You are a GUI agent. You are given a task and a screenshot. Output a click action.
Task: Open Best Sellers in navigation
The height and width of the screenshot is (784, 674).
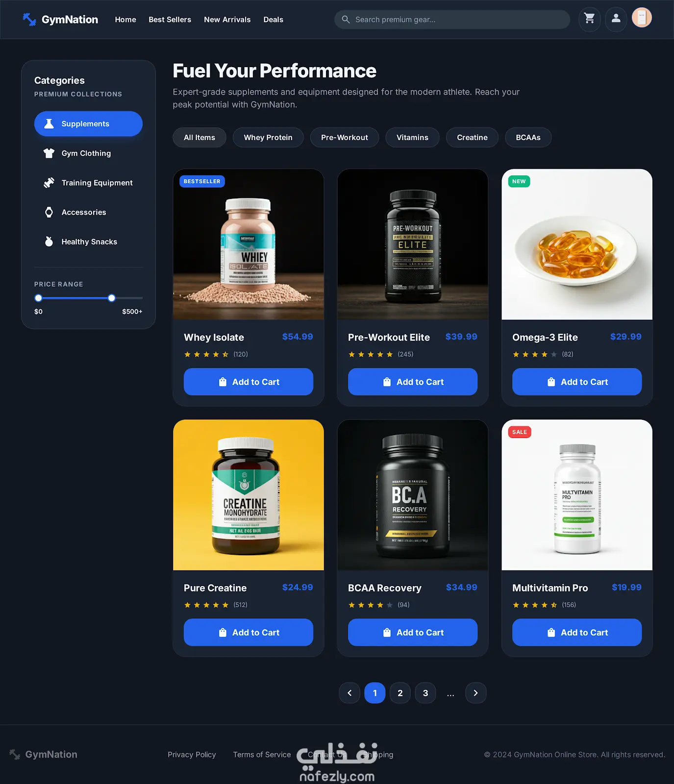pyautogui.click(x=170, y=20)
